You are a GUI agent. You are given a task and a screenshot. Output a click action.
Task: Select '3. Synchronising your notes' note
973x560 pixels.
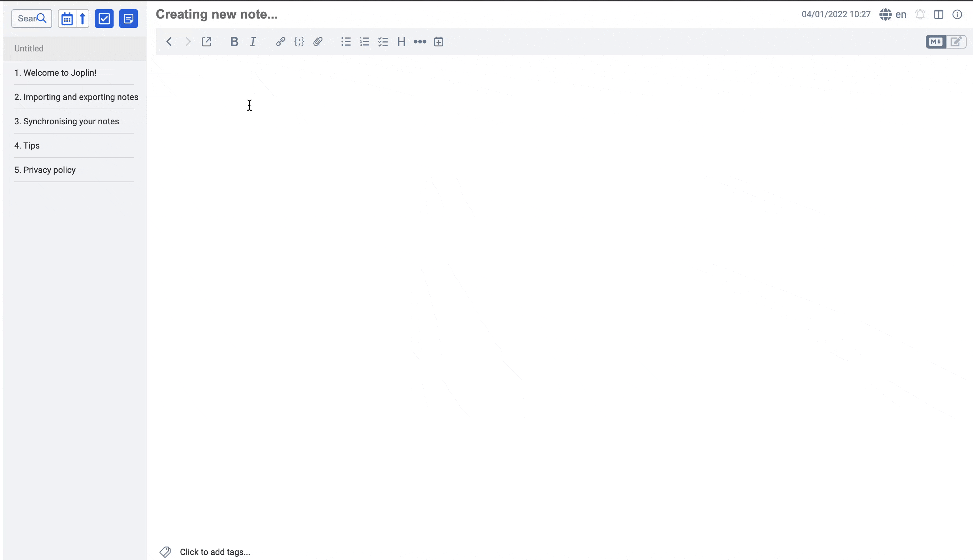pyautogui.click(x=66, y=121)
